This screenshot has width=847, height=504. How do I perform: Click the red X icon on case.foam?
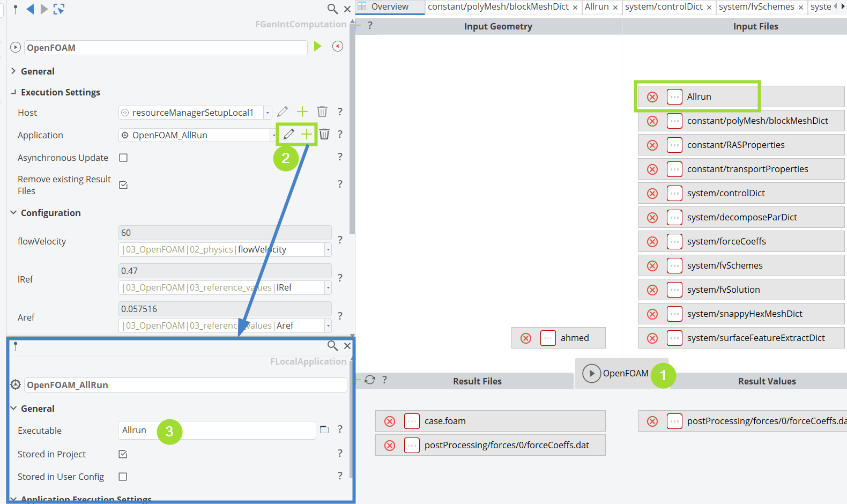(390, 421)
